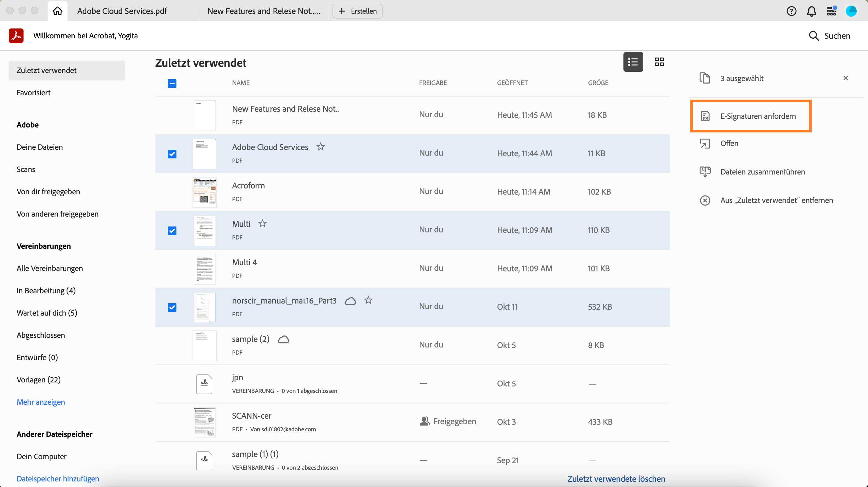Open the SCANN-cer document thumbnail

(205, 422)
